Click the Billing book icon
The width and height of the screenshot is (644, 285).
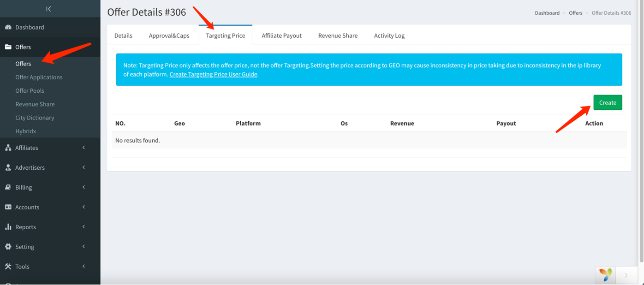point(8,187)
